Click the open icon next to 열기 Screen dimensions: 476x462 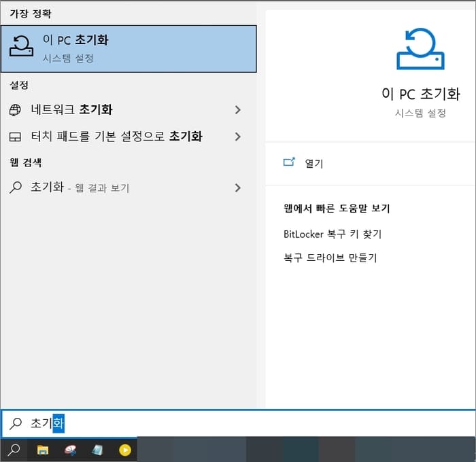[289, 162]
